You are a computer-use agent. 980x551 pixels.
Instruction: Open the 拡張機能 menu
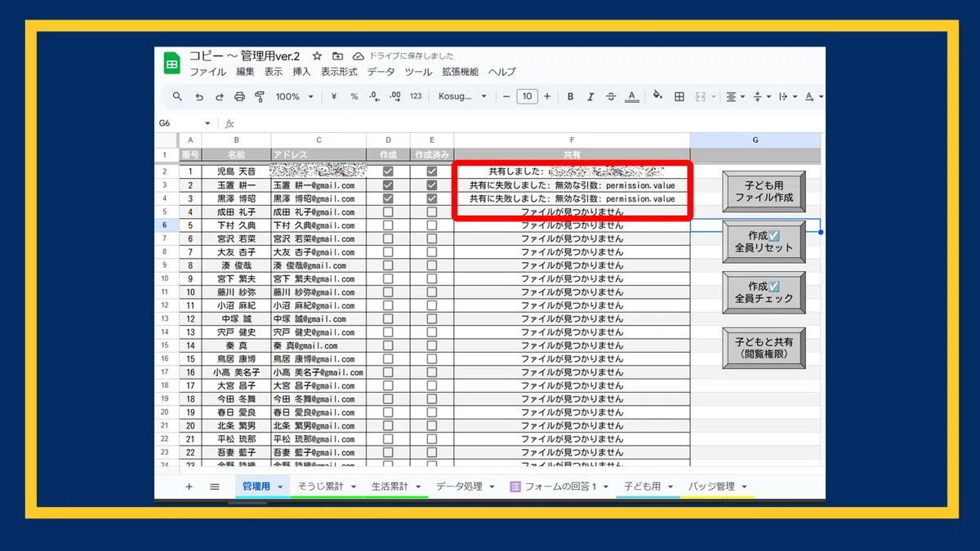[460, 72]
